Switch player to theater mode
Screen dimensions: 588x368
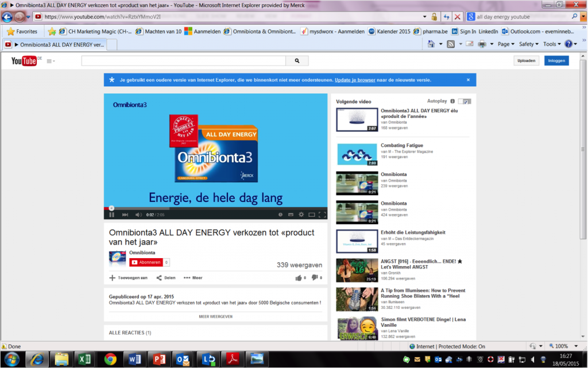coord(311,214)
